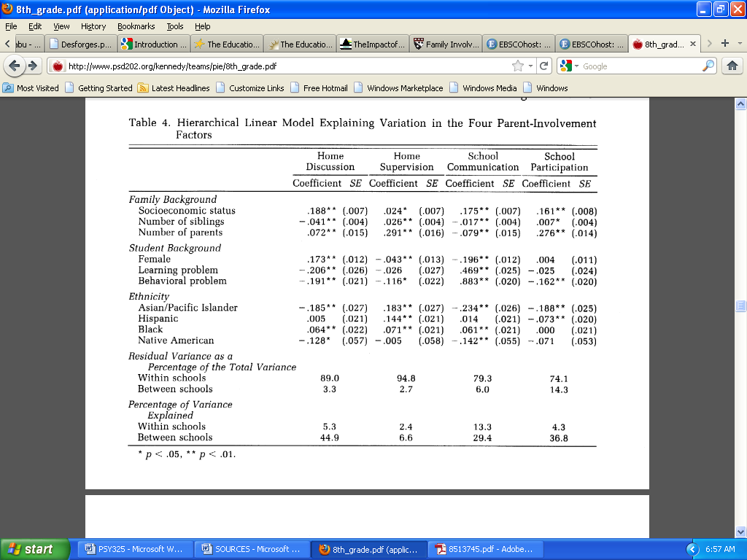Click the Most Visited bookmark button
This screenshot has height=560, width=747.
coord(31,88)
